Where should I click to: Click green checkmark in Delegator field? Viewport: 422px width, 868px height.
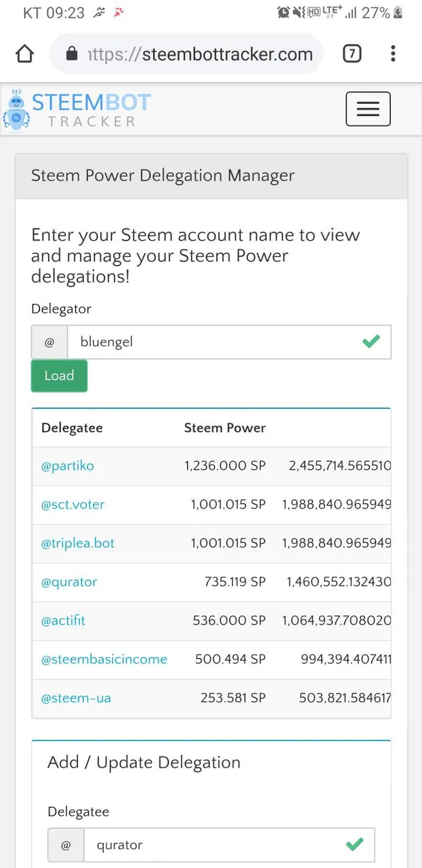(x=371, y=341)
